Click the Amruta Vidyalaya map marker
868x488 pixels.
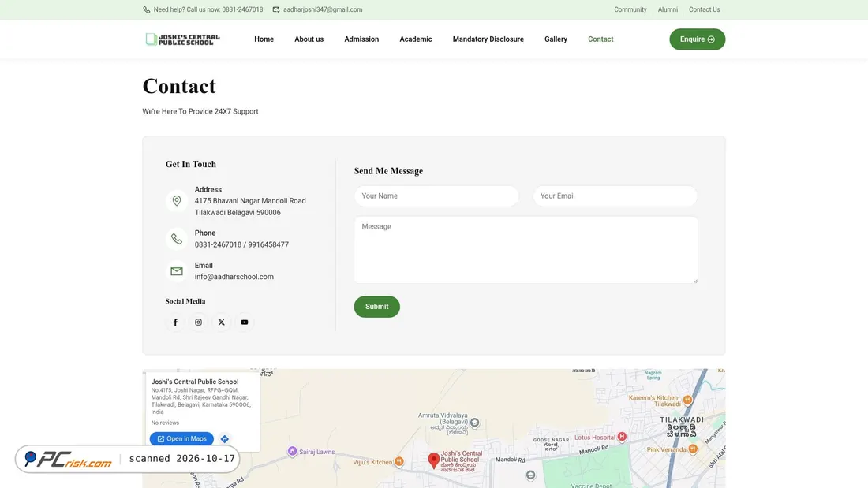pos(474,423)
